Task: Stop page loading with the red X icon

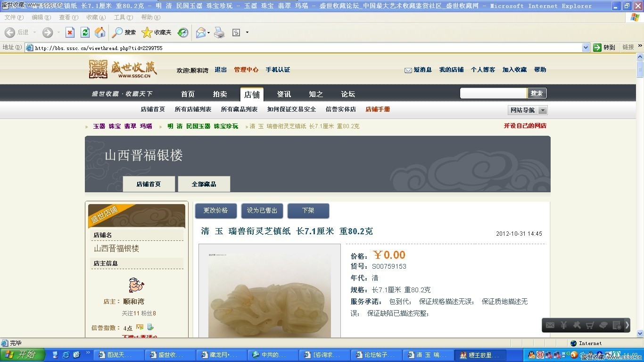Action: [x=70, y=33]
